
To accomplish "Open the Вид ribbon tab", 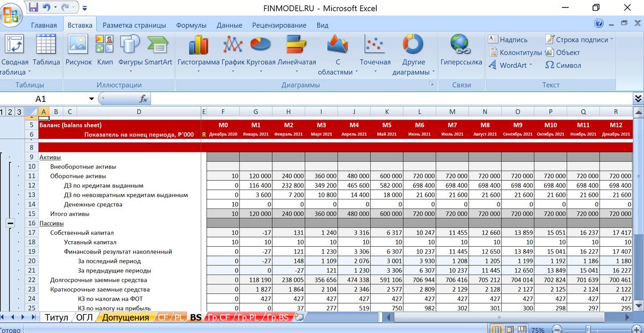I will (x=323, y=25).
